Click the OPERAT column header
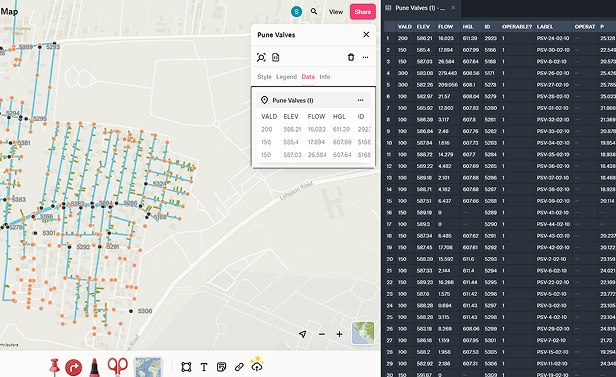 click(x=585, y=27)
